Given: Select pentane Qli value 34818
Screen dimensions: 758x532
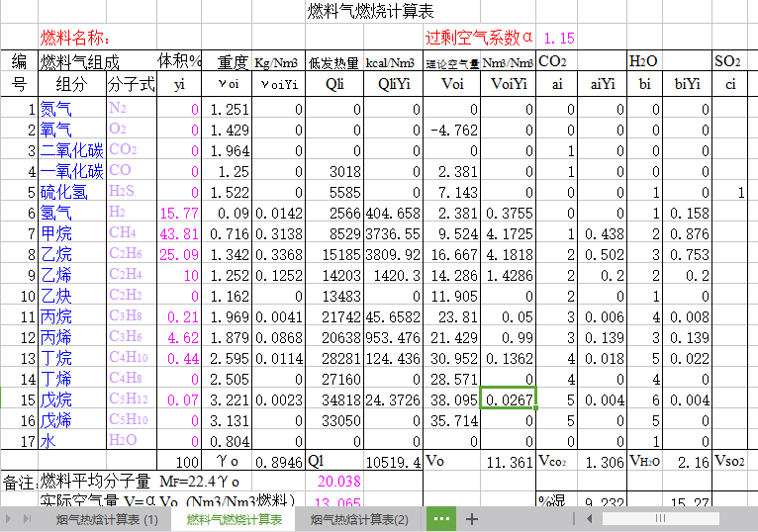Looking at the screenshot, I should coord(334,399).
